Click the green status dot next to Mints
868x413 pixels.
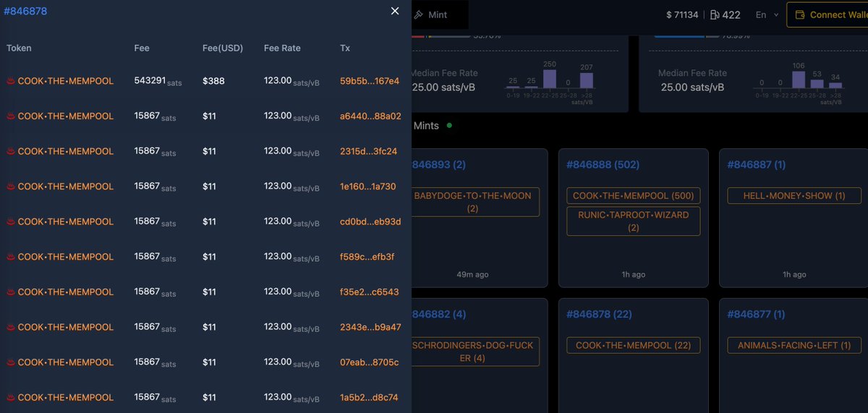pos(449,125)
